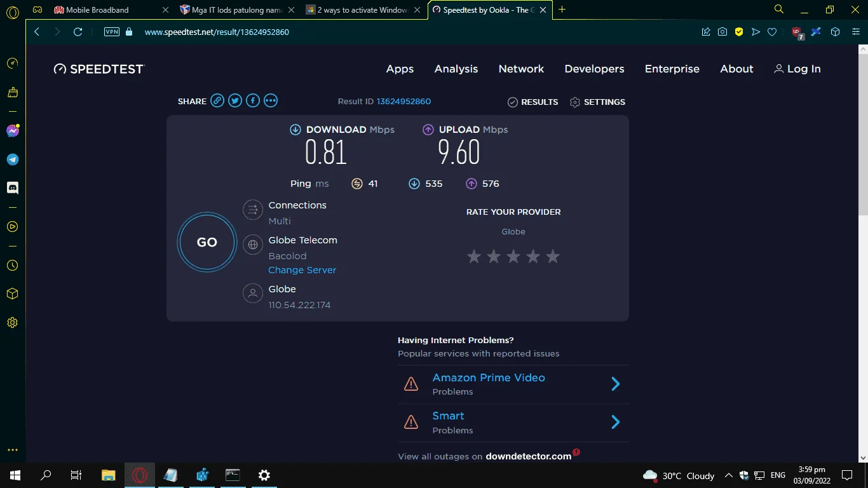Search open tabs with magnifier icon
This screenshot has width=868, height=488.
[x=779, y=10]
